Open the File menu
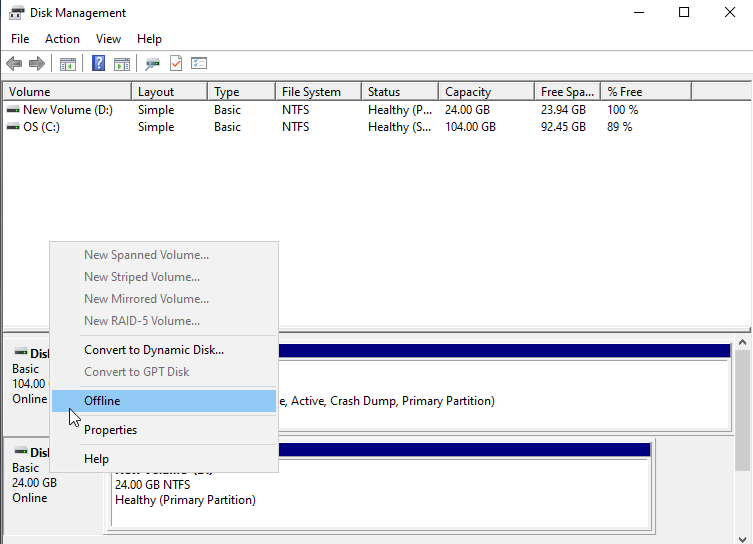 [20, 39]
